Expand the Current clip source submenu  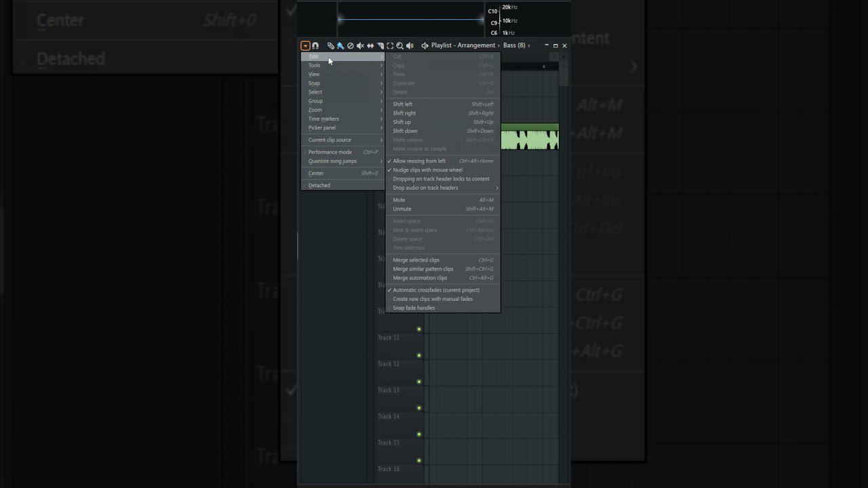point(343,140)
